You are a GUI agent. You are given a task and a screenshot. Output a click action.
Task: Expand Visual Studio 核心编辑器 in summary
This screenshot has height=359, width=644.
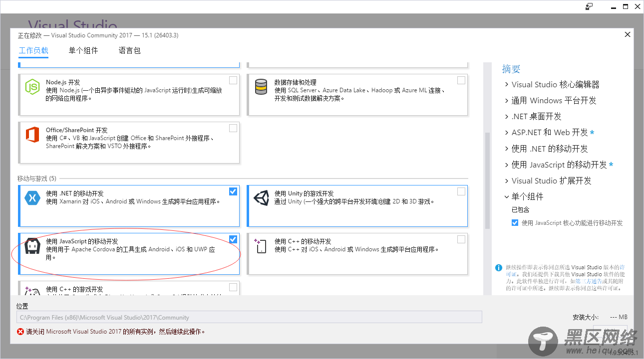click(x=507, y=85)
